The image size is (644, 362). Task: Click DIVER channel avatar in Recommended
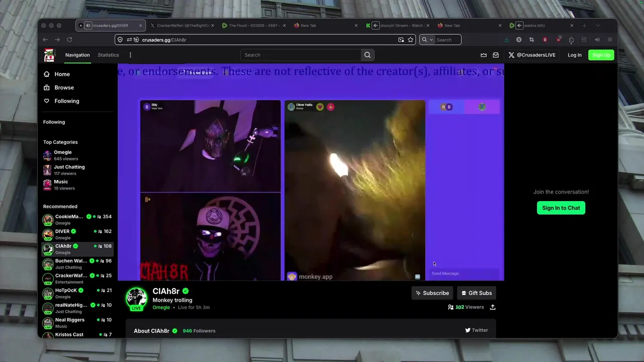[x=48, y=234]
